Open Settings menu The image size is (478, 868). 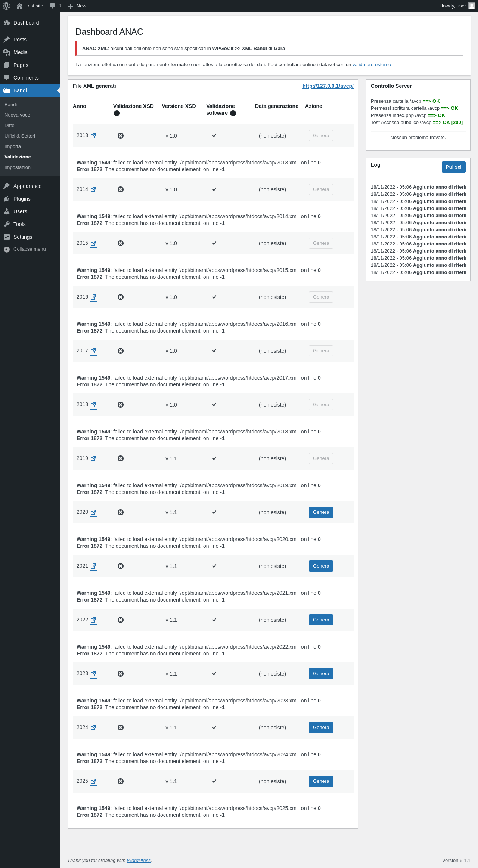(x=30, y=237)
